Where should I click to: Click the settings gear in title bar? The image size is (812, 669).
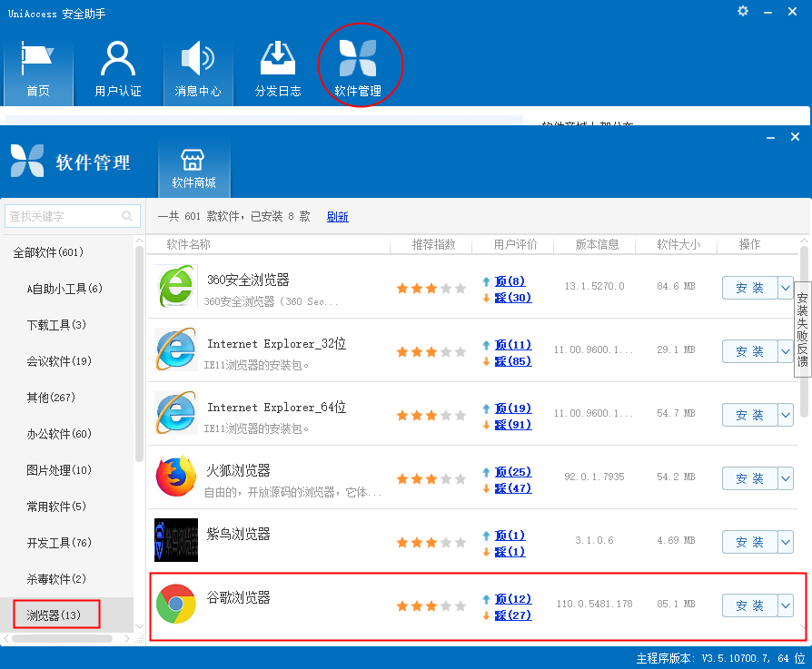click(743, 11)
